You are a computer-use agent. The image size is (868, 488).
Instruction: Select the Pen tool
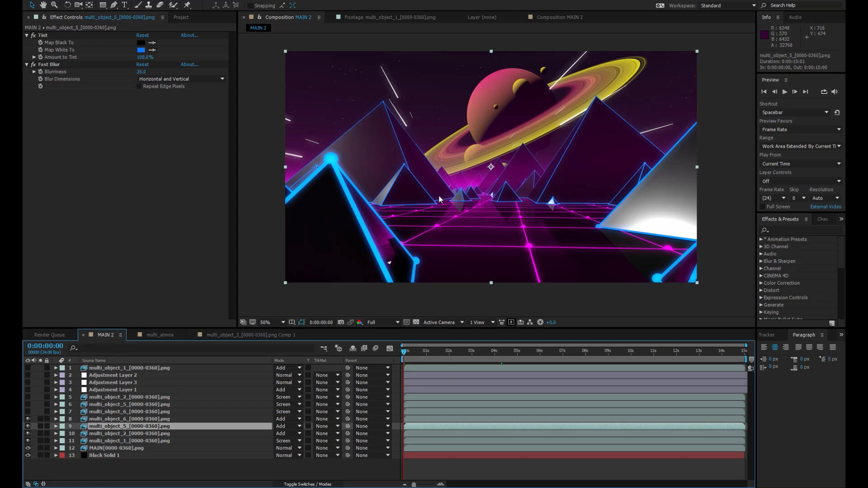point(114,5)
